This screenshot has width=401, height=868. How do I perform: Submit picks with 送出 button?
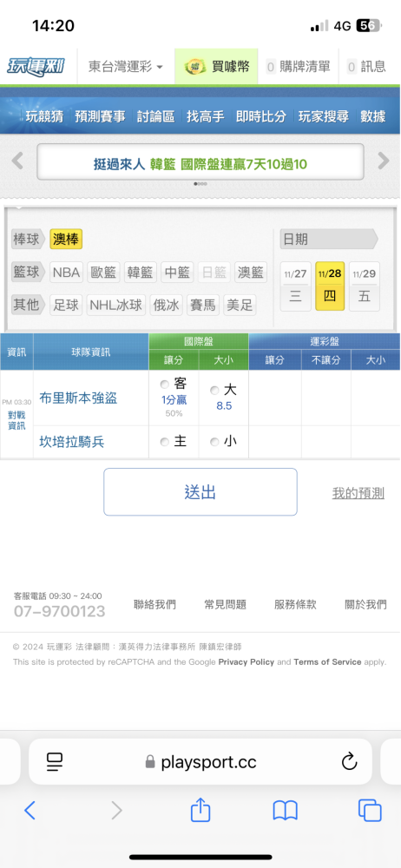point(200,492)
